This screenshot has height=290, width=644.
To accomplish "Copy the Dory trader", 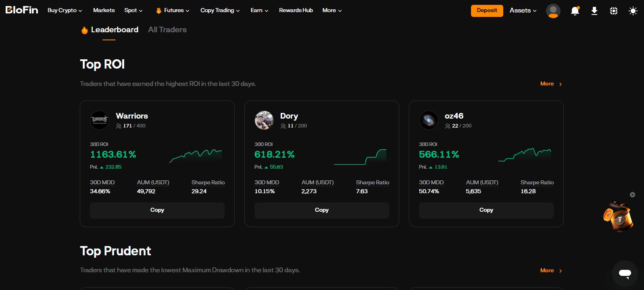I will (x=322, y=210).
